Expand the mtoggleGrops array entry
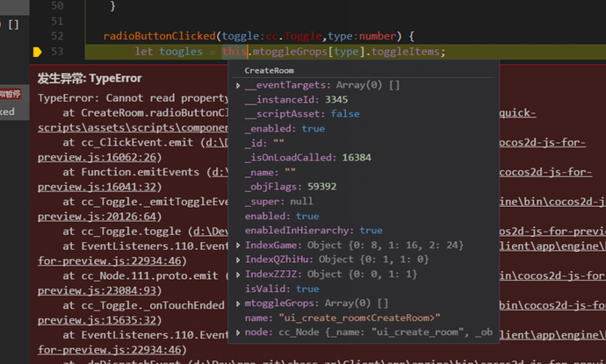The image size is (606, 364). pos(238,303)
